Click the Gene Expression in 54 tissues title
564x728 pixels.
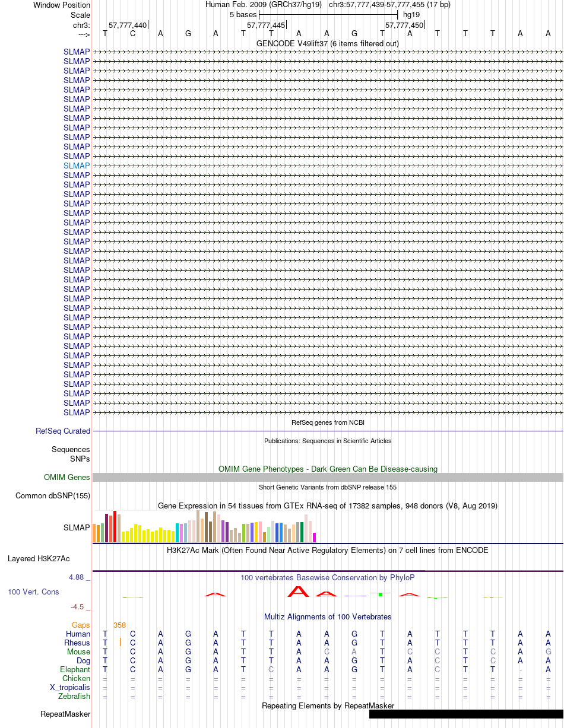click(328, 506)
